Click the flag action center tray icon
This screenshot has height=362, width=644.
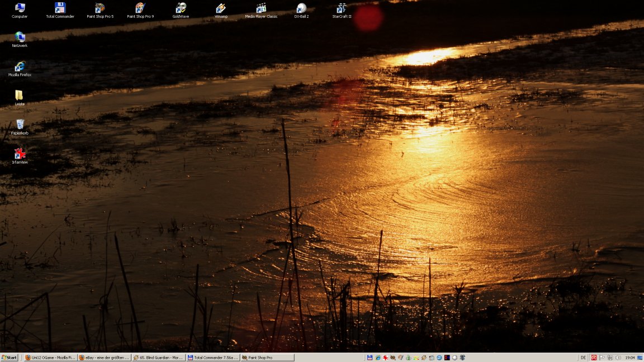click(602, 358)
